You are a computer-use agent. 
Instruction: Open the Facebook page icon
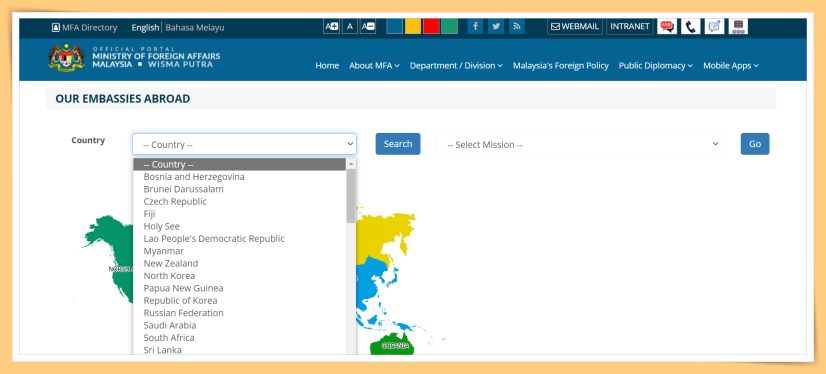click(475, 26)
